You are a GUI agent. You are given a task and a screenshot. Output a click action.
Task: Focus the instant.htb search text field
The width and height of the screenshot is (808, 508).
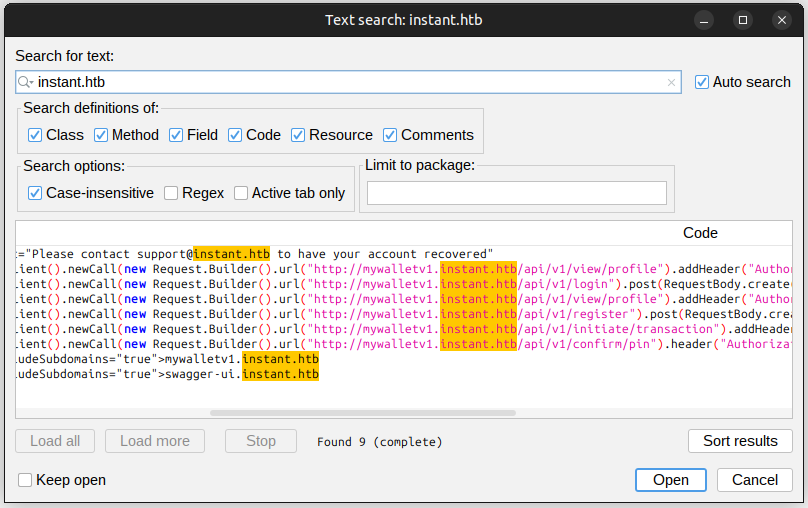click(x=350, y=82)
